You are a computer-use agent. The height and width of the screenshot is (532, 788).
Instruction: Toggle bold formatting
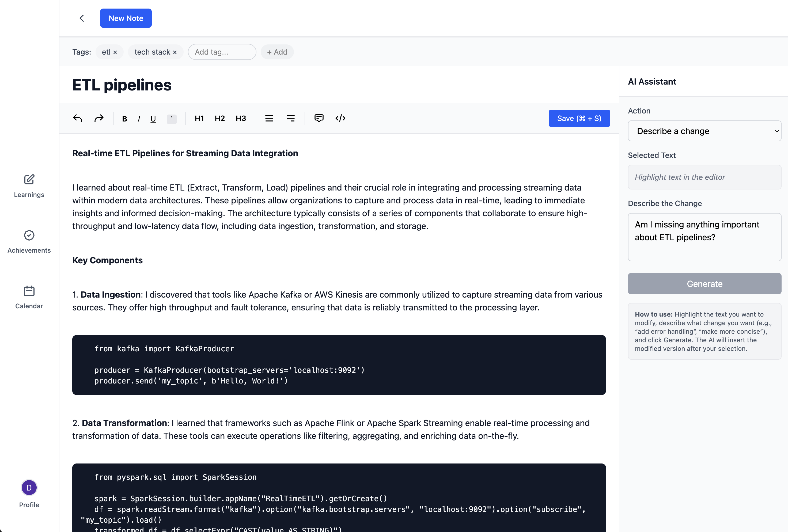pos(124,118)
